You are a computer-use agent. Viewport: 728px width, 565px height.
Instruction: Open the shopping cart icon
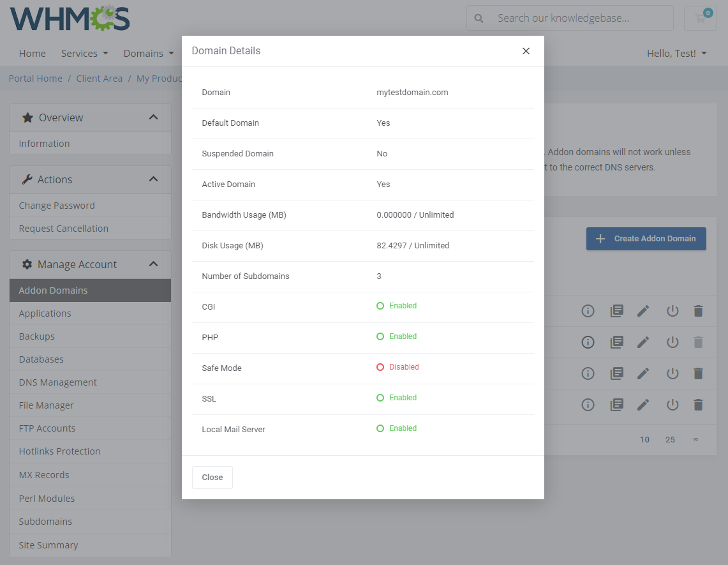(x=700, y=18)
